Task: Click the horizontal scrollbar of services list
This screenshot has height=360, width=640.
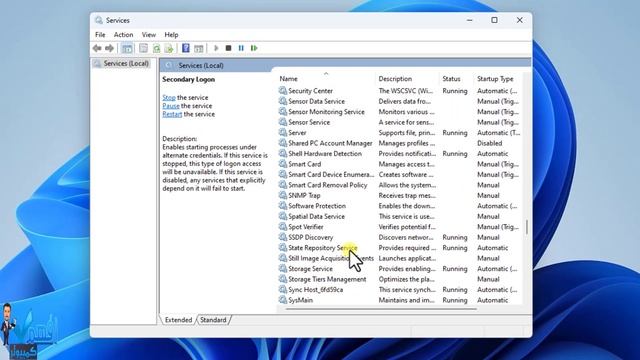Action: (x=381, y=309)
